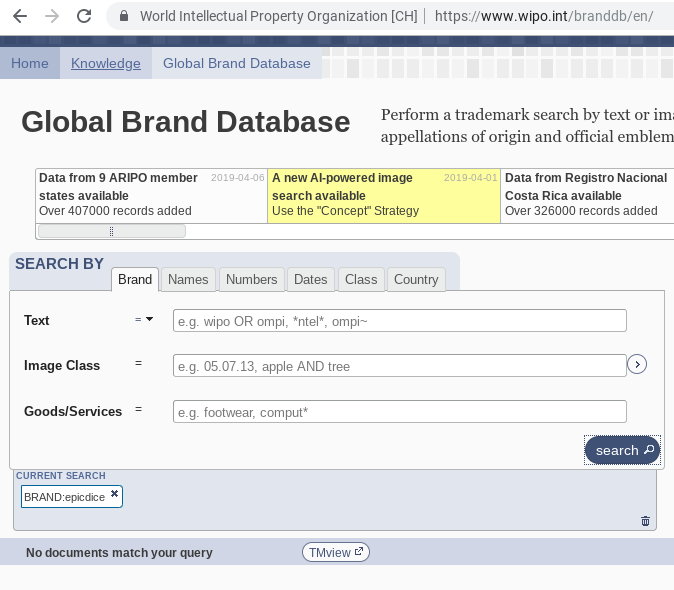Click the browser forward arrow
674x590 pixels.
click(52, 16)
